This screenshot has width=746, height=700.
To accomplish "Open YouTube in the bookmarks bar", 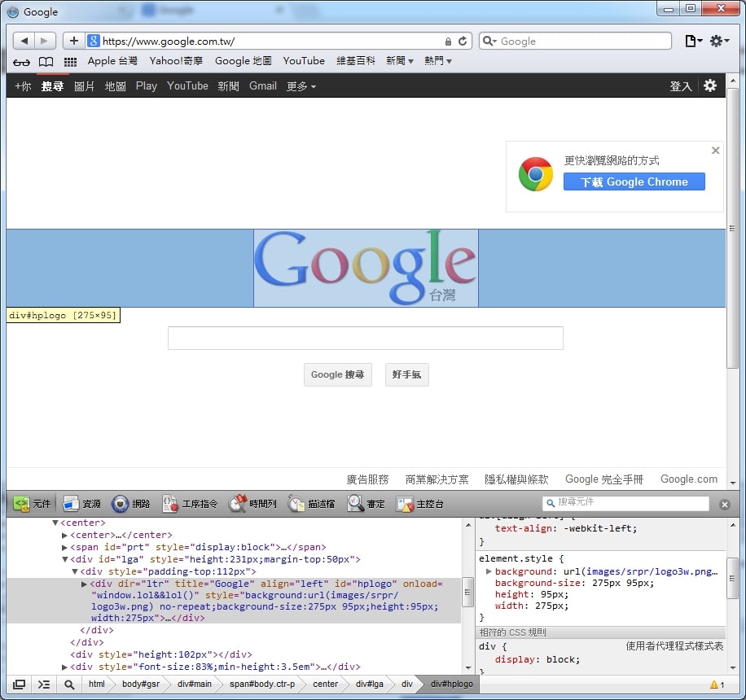I will pyautogui.click(x=304, y=61).
